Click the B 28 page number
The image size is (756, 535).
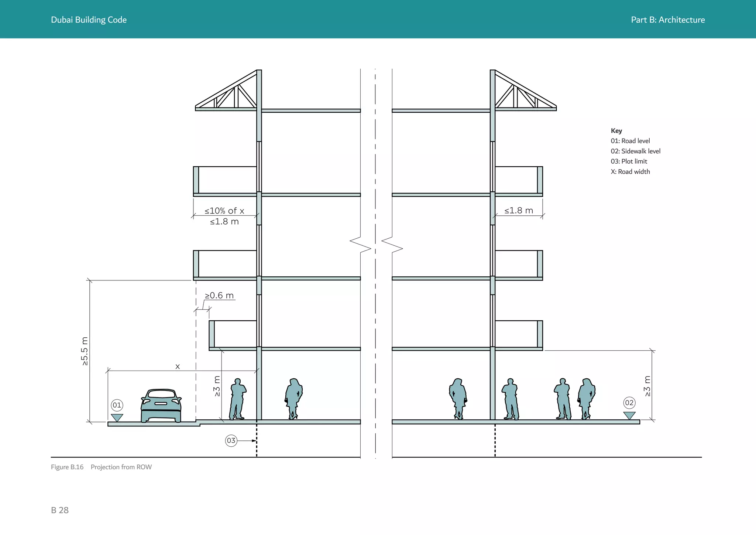pyautogui.click(x=60, y=510)
